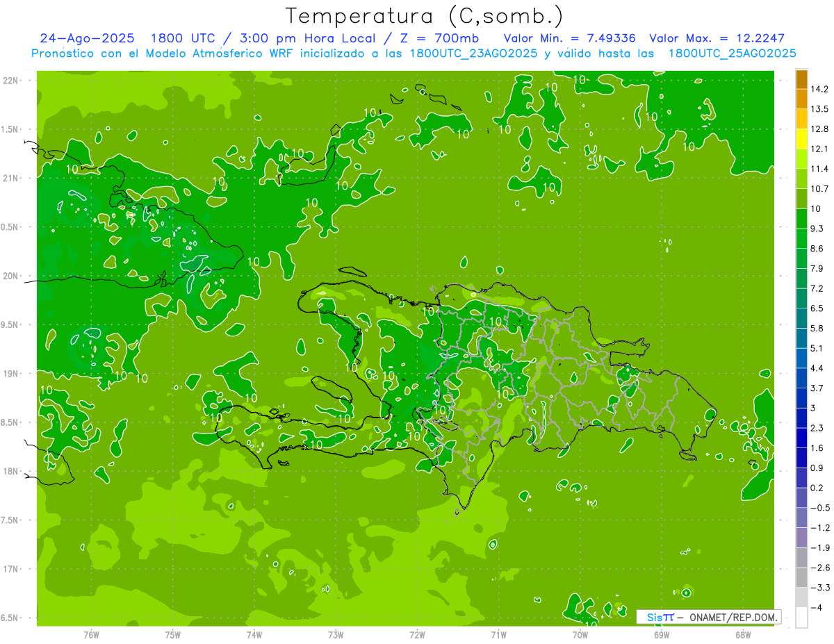Image resolution: width=834 pixels, height=644 pixels.
Task: Click the 'Temperatura (C,somb.)' map title
Action: [x=424, y=16]
